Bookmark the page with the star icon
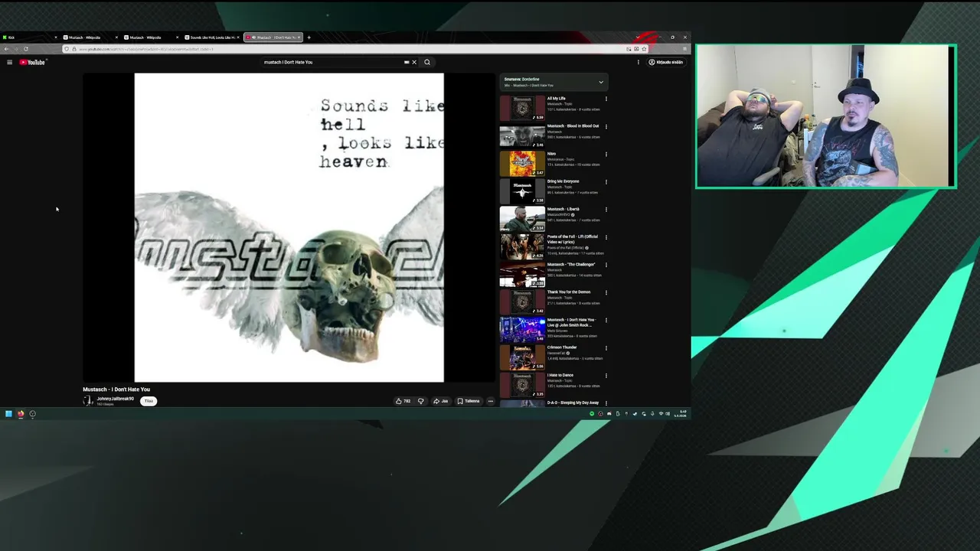 (644, 49)
